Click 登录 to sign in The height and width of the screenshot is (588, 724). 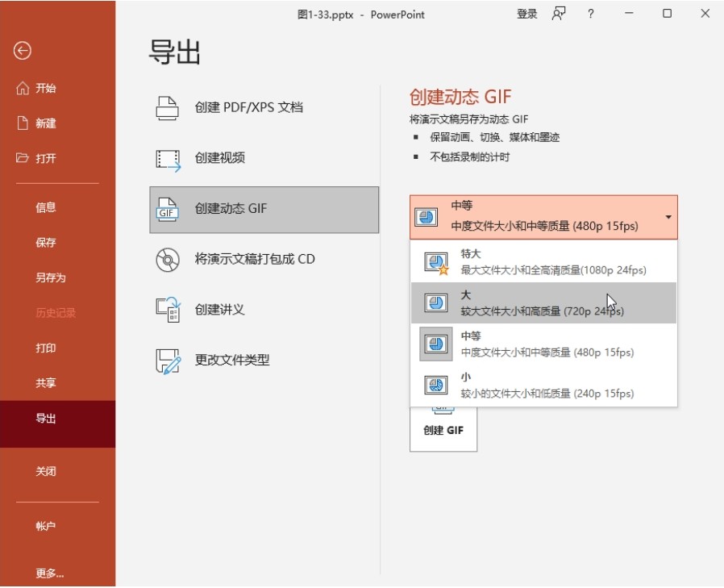pos(526,14)
